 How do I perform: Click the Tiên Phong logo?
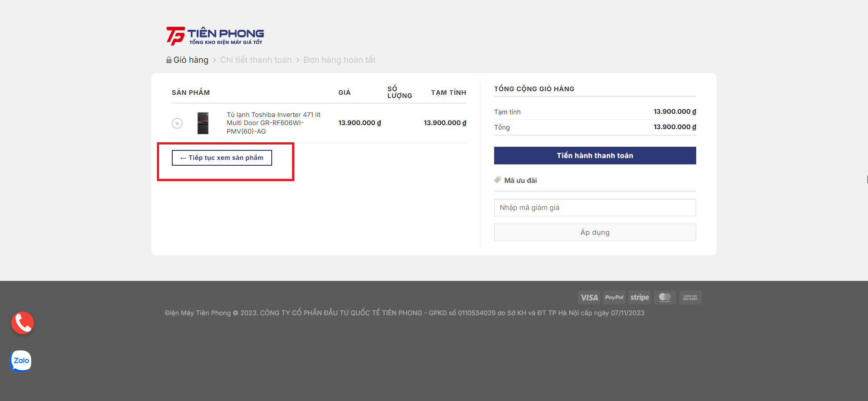pyautogui.click(x=215, y=36)
